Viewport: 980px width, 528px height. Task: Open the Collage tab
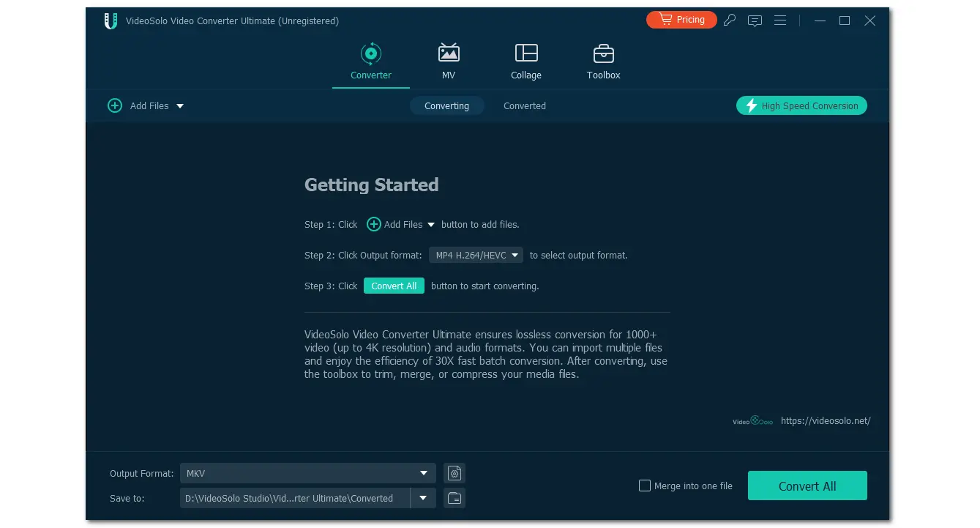point(526,62)
